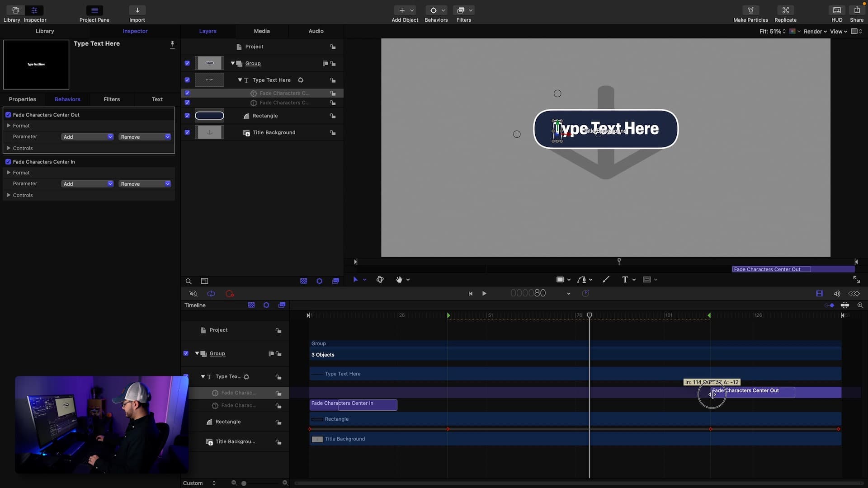Click the record animation button
This screenshot has height=488, width=868.
tap(230, 294)
